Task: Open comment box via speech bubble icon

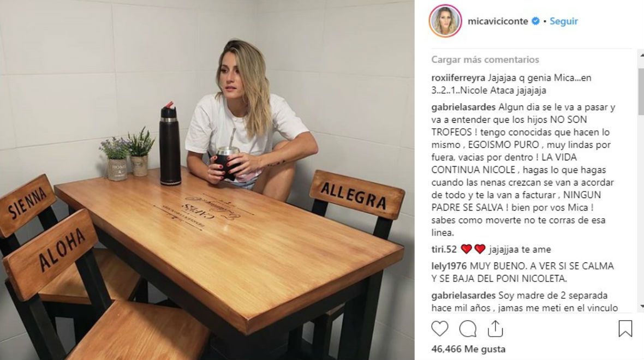Action: click(x=468, y=329)
